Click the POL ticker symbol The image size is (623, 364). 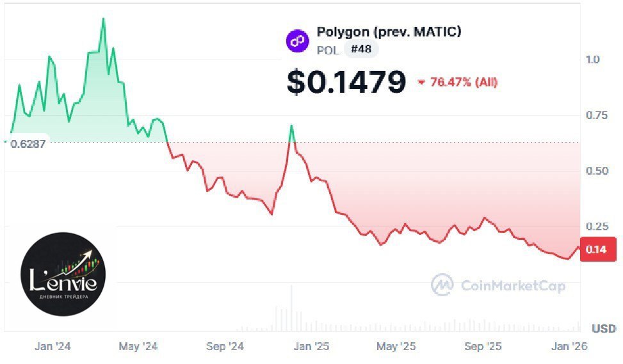(x=328, y=49)
